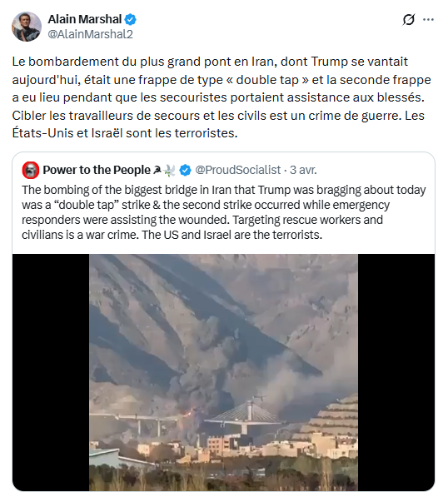448x497 pixels.
Task: Click the Alain Marshal display name
Action: coord(85,19)
